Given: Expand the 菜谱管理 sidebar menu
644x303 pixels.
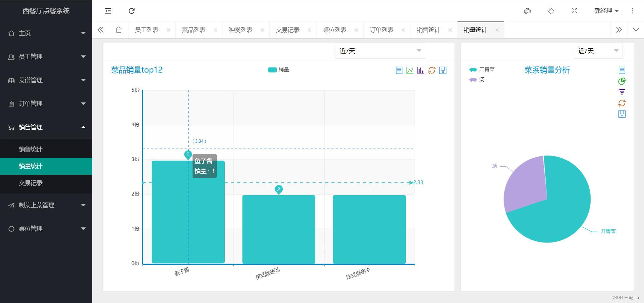Looking at the screenshot, I should coord(46,80).
